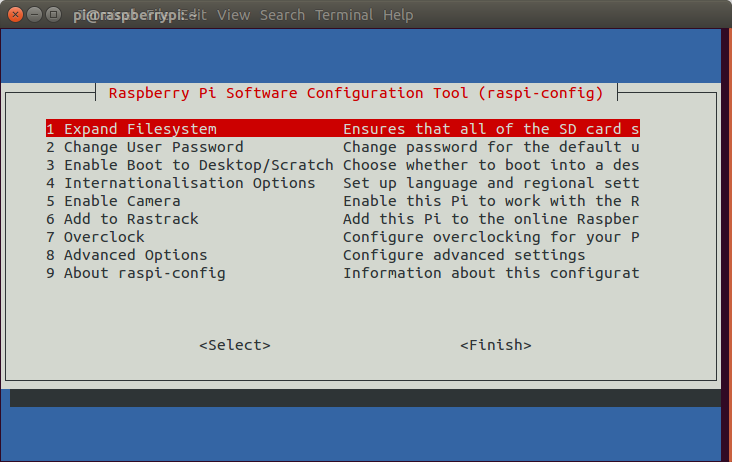The height and width of the screenshot is (462, 732).
Task: Open the Terminal menu
Action: click(x=344, y=15)
